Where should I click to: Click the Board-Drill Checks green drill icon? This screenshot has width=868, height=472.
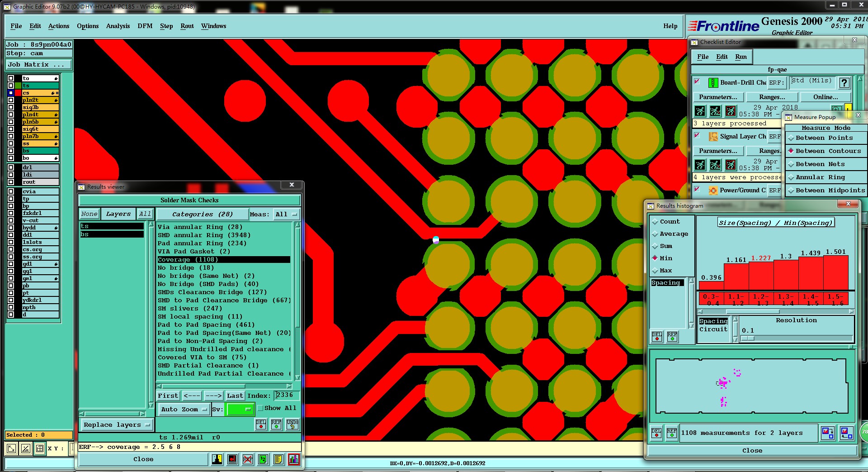click(x=712, y=83)
